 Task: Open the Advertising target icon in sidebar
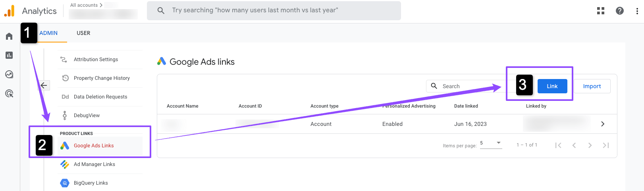[x=9, y=93]
